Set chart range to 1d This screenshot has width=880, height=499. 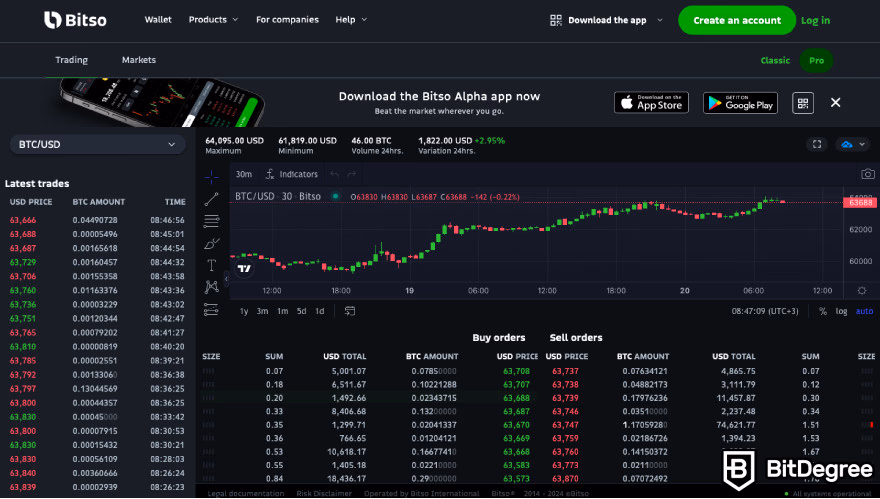coord(319,311)
